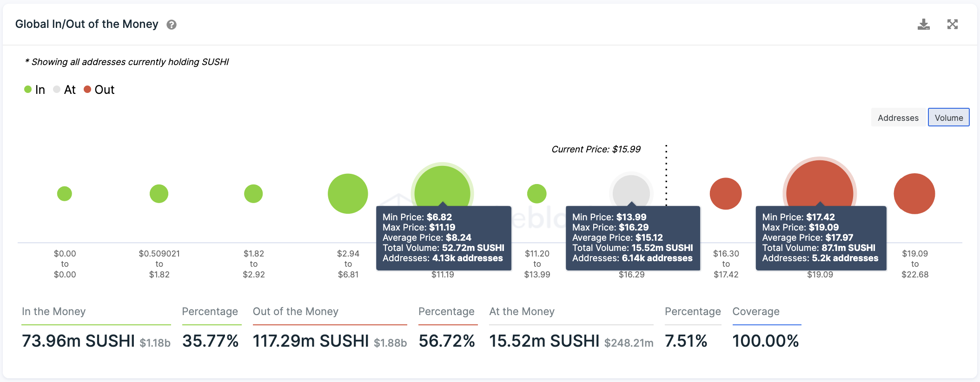
Task: Click the $2.94 to $6.81 axis label
Action: tap(348, 264)
